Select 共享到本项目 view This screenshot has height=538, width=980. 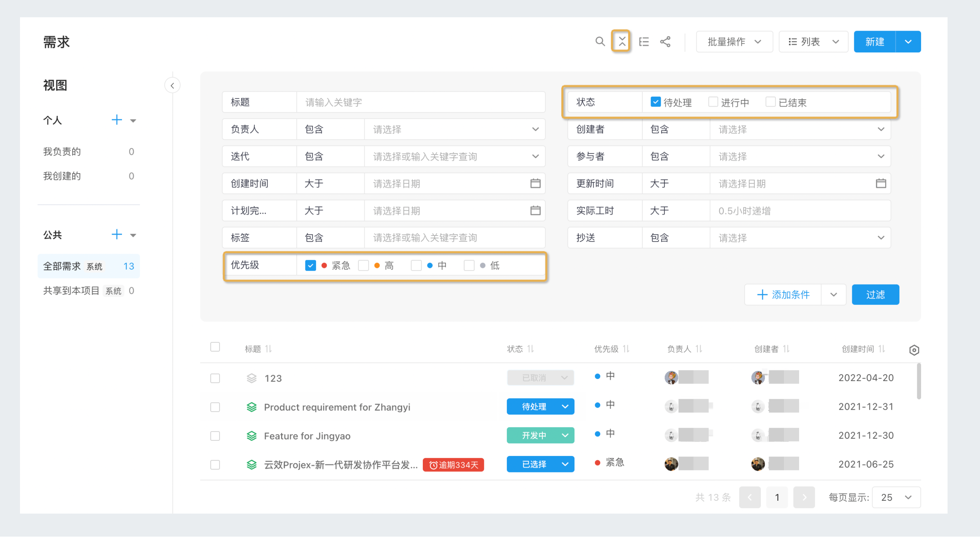[x=89, y=291]
